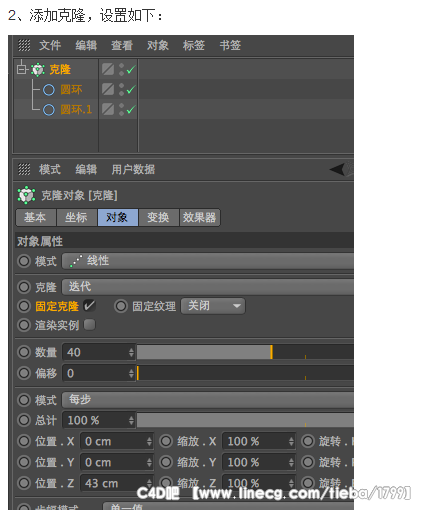Collapse the 克隆 object tree
437x510 pixels.
(22, 69)
